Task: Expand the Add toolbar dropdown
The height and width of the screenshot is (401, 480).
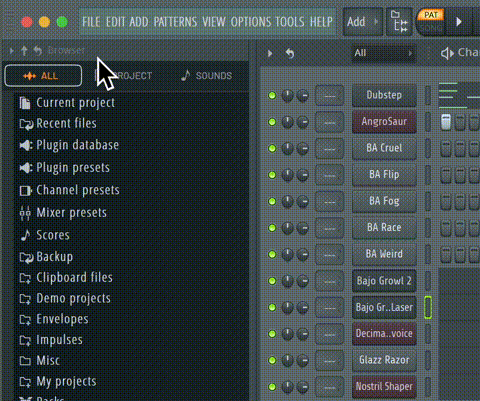Action: [376, 22]
